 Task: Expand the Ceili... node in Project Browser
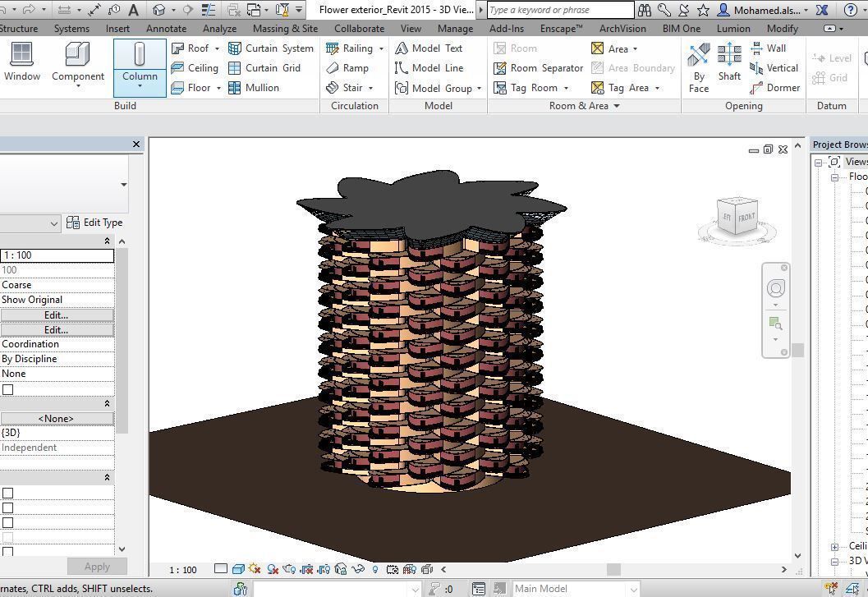pos(834,547)
